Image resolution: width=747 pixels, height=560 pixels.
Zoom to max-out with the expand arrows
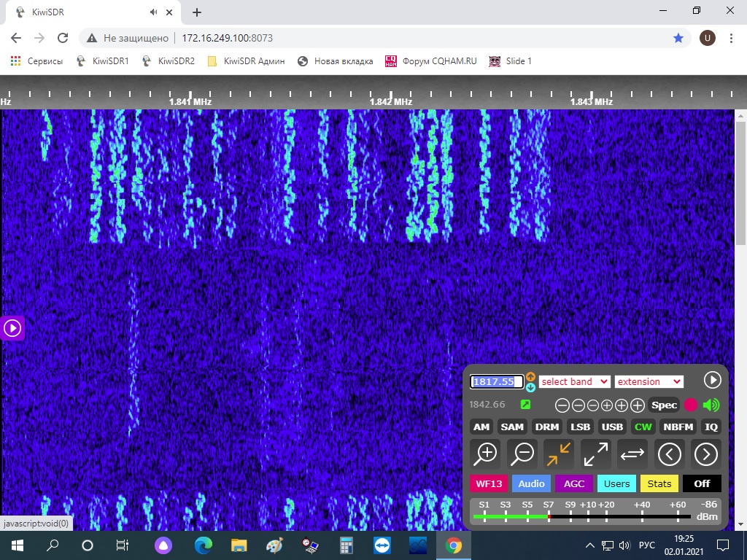pos(595,454)
